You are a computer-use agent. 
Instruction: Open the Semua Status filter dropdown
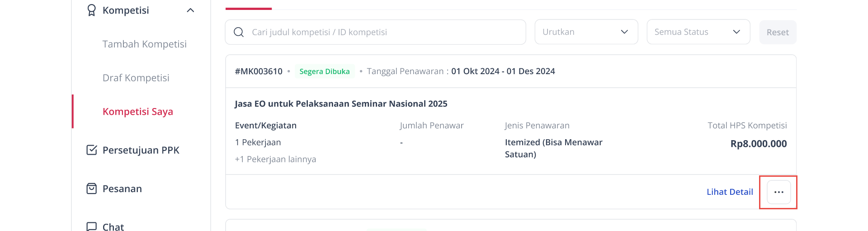tap(698, 32)
